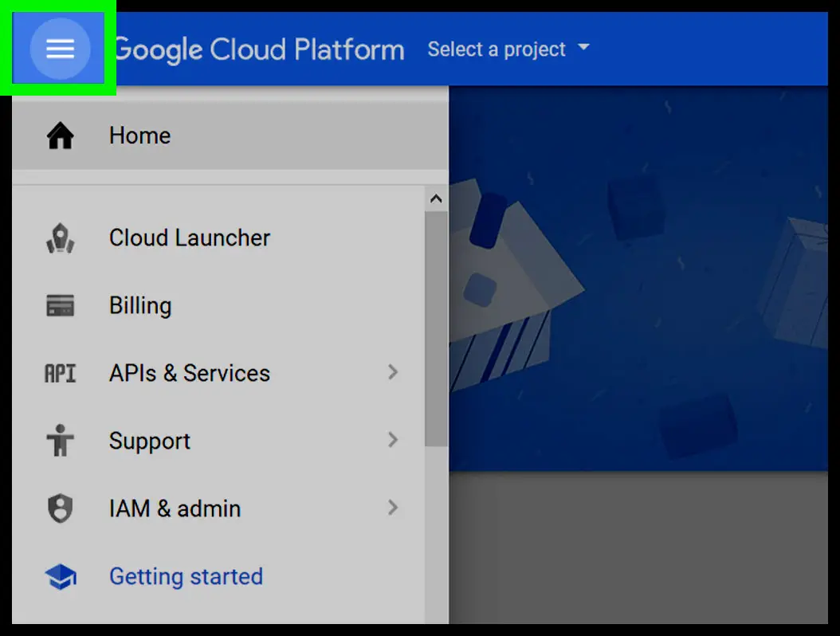Select the APIs & Services menu entry

point(218,374)
